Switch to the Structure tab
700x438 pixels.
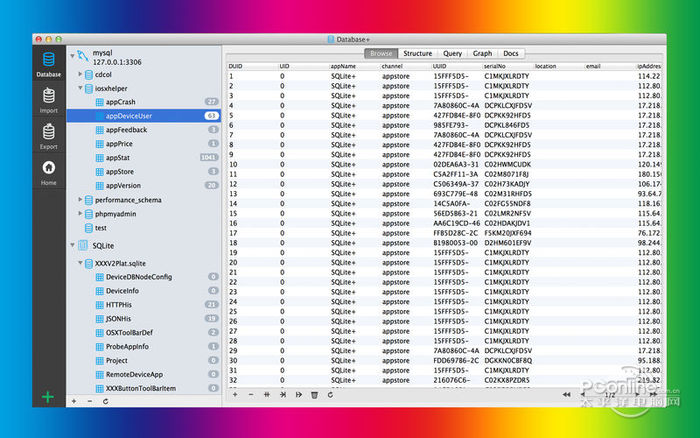[x=417, y=53]
